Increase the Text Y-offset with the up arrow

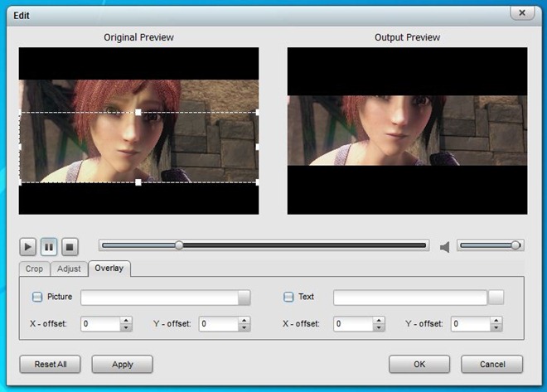point(496,320)
